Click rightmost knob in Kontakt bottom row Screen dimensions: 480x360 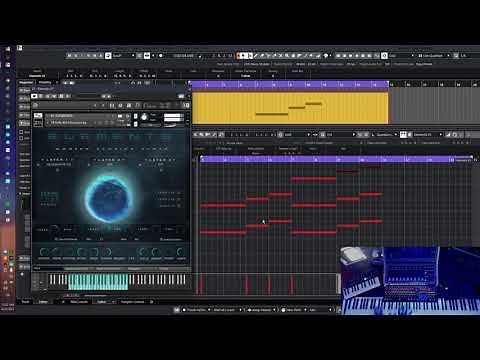181,252
